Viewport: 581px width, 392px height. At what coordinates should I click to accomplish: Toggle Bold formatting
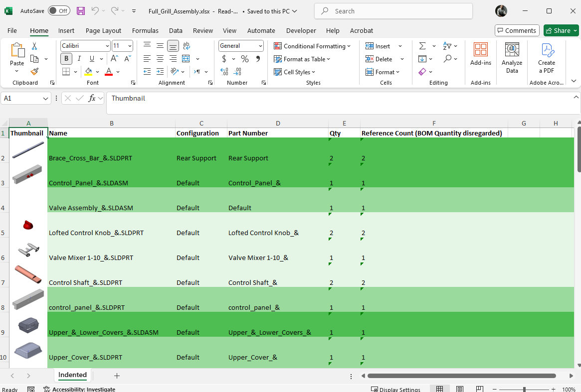point(66,58)
